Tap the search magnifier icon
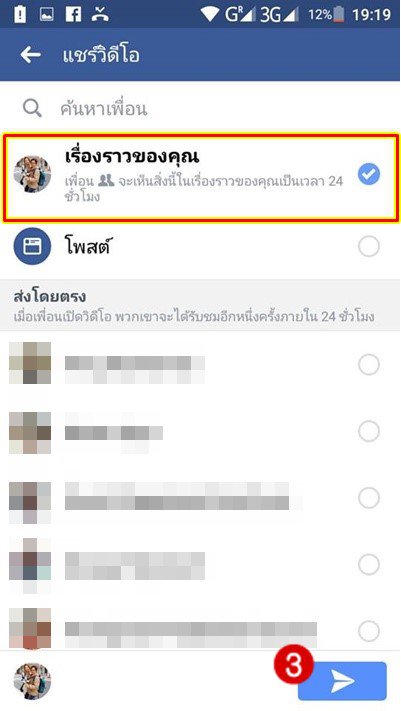The image size is (401, 711). click(32, 108)
